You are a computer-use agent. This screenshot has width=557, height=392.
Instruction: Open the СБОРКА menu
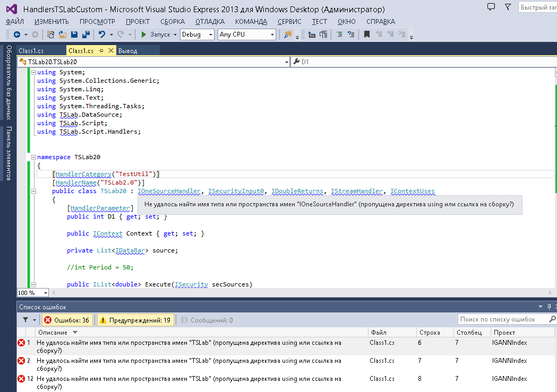173,21
